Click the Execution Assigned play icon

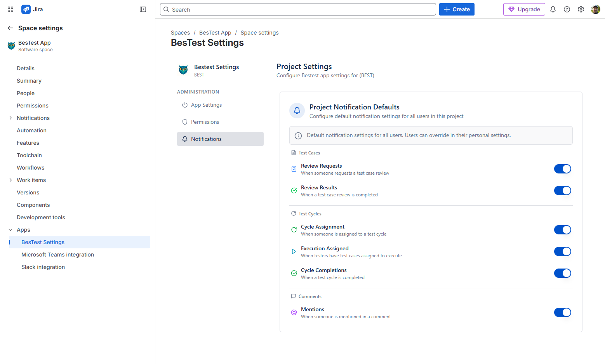click(x=294, y=251)
